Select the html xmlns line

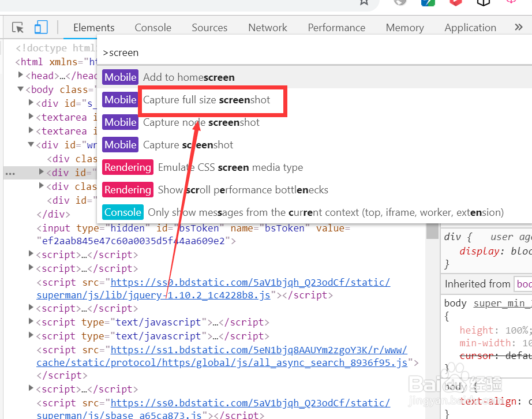pyautogui.click(x=56, y=62)
